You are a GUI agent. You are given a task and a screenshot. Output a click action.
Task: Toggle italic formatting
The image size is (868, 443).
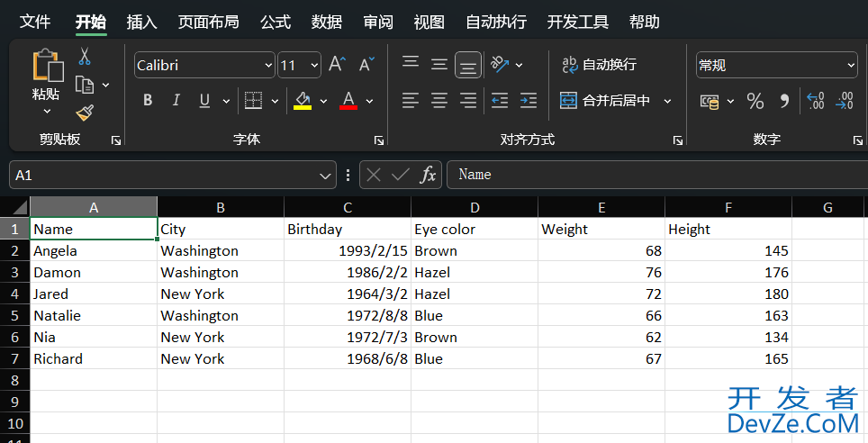(176, 100)
